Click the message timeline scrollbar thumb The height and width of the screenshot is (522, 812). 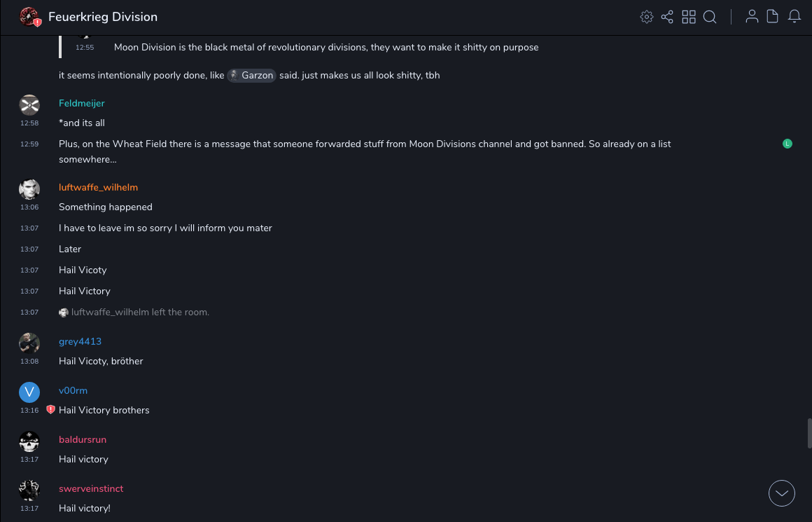click(809, 433)
